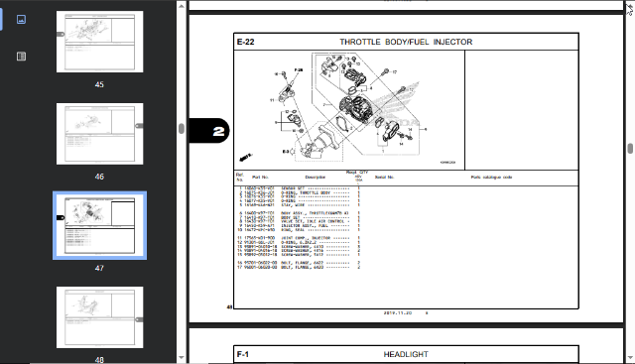Click the black section 2 tab marker
The width and height of the screenshot is (635, 364).
tap(209, 130)
